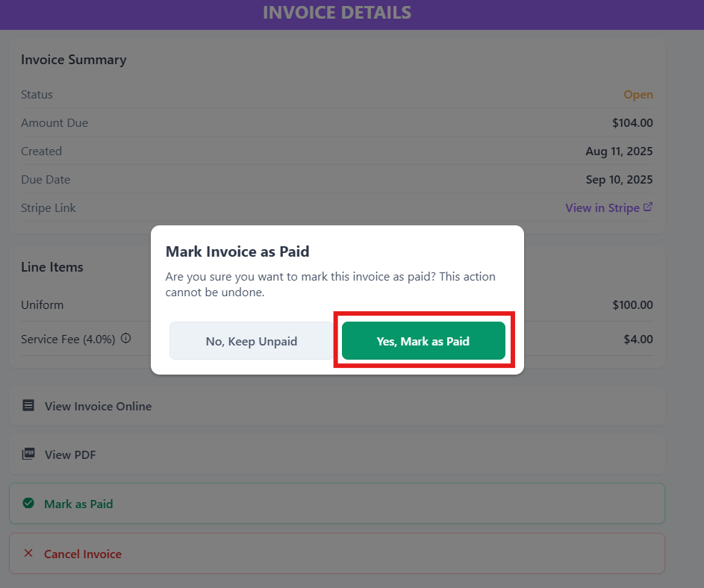The width and height of the screenshot is (704, 588).
Task: Click the Mark Invoice as Paid dialog title
Action: click(237, 251)
